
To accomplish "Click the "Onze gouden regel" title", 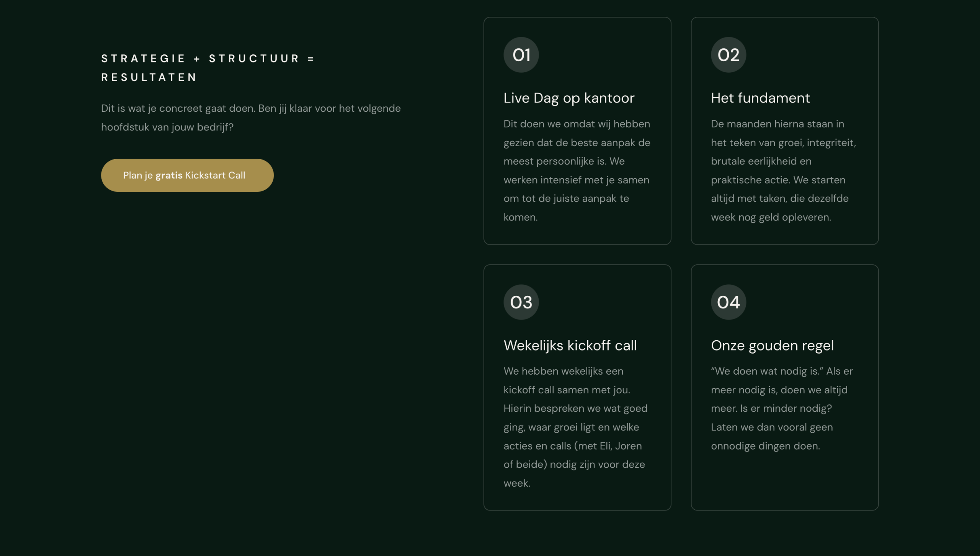I will (772, 346).
